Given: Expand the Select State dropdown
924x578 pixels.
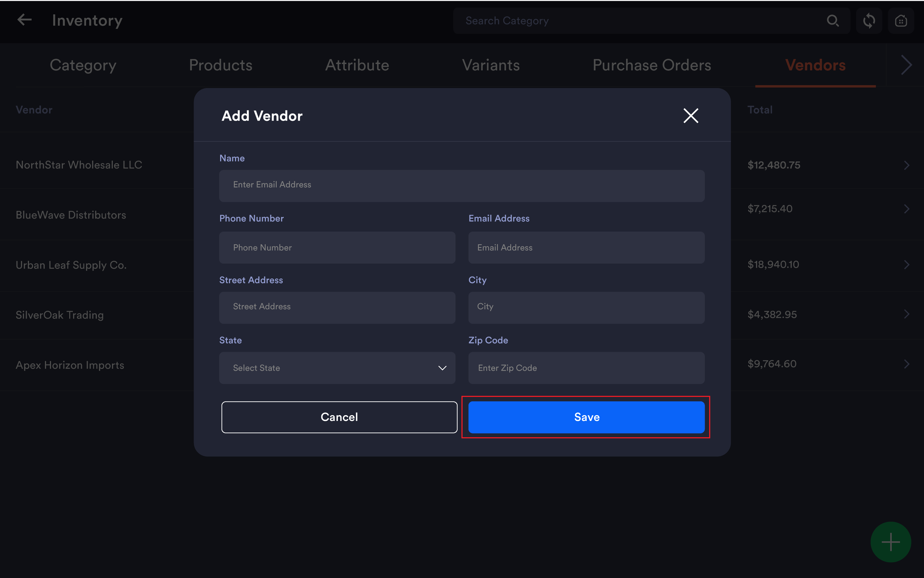Looking at the screenshot, I should click(x=337, y=368).
